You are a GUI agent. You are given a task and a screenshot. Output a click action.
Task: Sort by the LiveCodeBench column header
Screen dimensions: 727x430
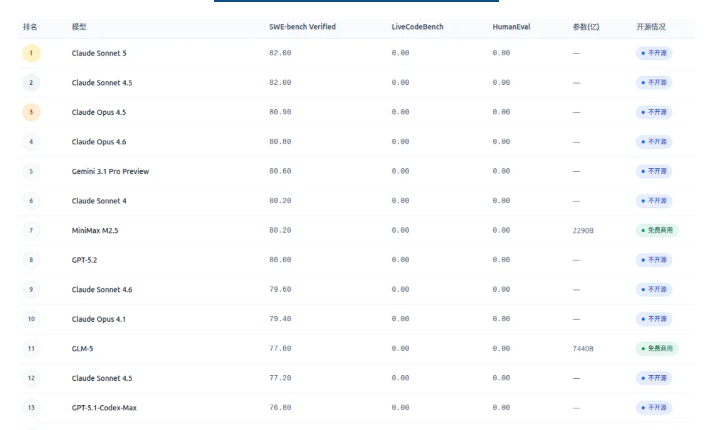coord(417,26)
